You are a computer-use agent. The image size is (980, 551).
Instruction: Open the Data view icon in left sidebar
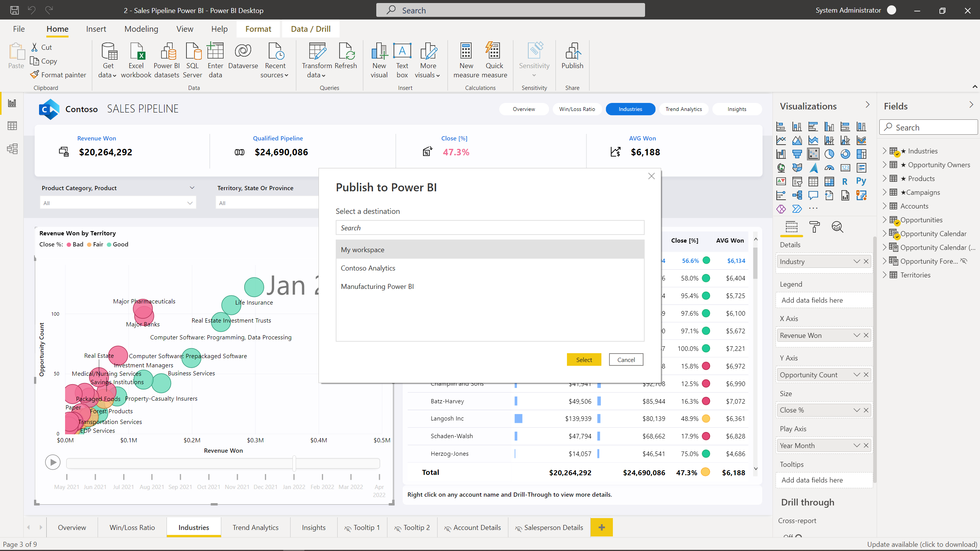(12, 126)
